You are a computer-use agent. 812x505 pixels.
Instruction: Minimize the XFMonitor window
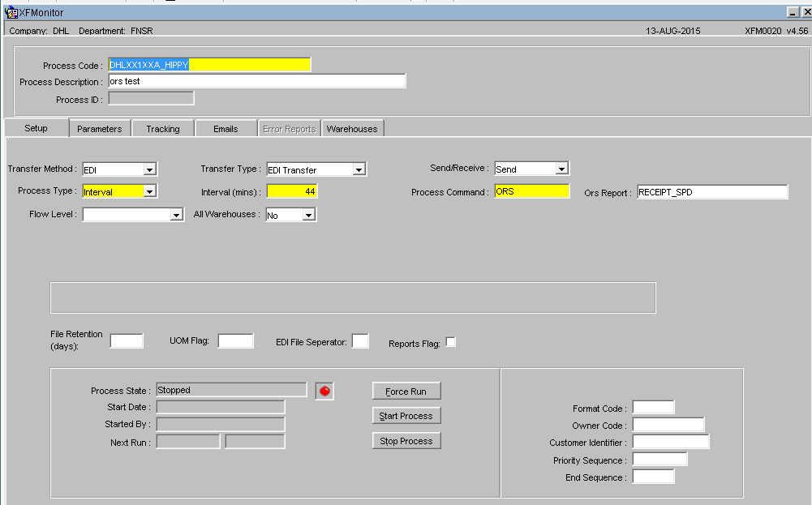pos(793,12)
